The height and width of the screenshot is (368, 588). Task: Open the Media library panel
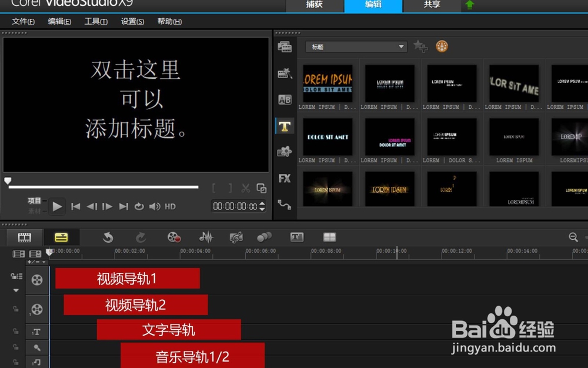(x=285, y=47)
